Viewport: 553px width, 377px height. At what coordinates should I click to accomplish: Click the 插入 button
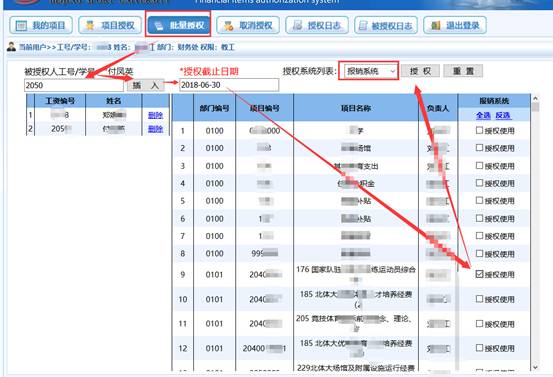click(x=146, y=85)
